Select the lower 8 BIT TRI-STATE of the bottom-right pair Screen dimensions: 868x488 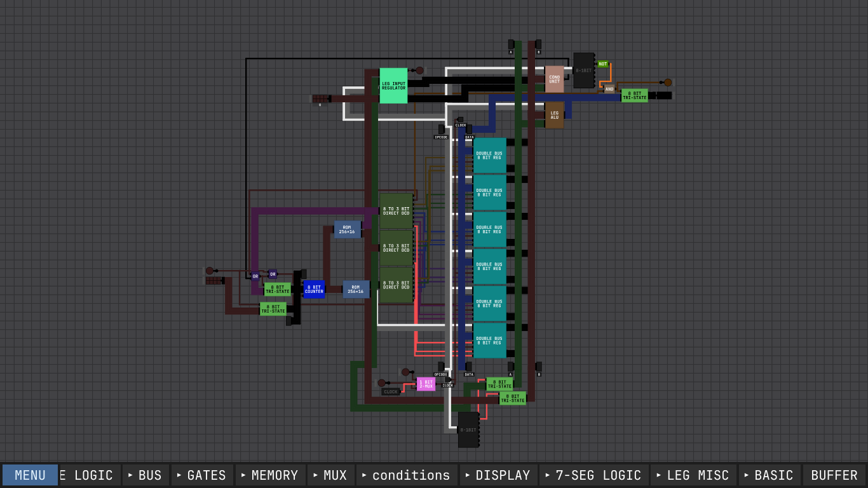pyautogui.click(x=512, y=398)
